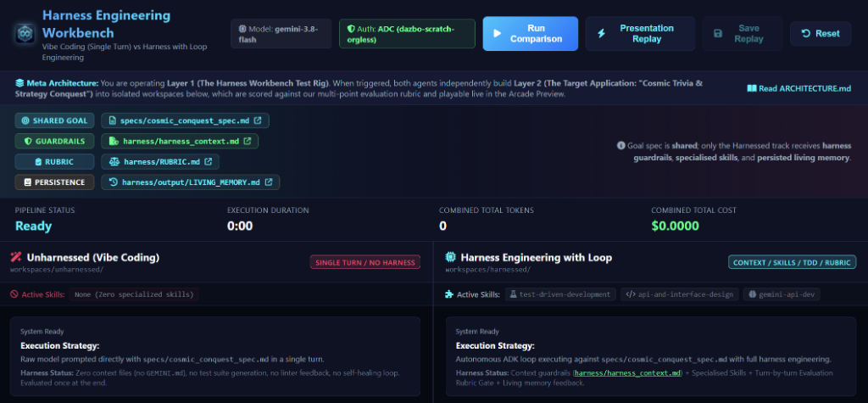This screenshot has width=868, height=403.
Task: Open the underlined harness/harness_context.md link in Harness Status
Action: click(628, 373)
